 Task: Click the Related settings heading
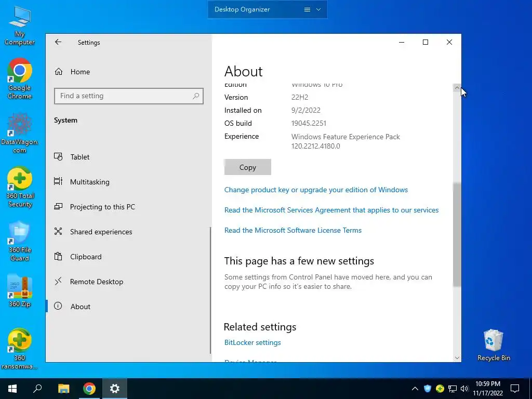260,327
